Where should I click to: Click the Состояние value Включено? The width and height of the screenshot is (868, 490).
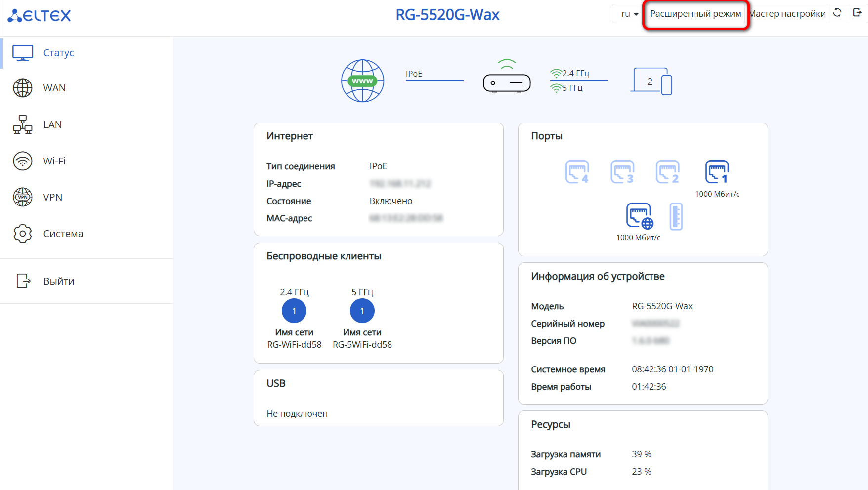tap(391, 201)
